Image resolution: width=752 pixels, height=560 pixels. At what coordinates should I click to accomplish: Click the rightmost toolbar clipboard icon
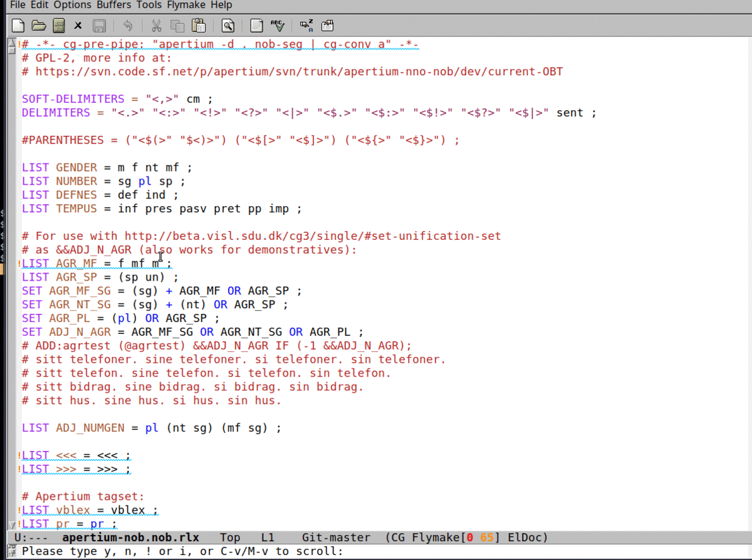[x=327, y=26]
